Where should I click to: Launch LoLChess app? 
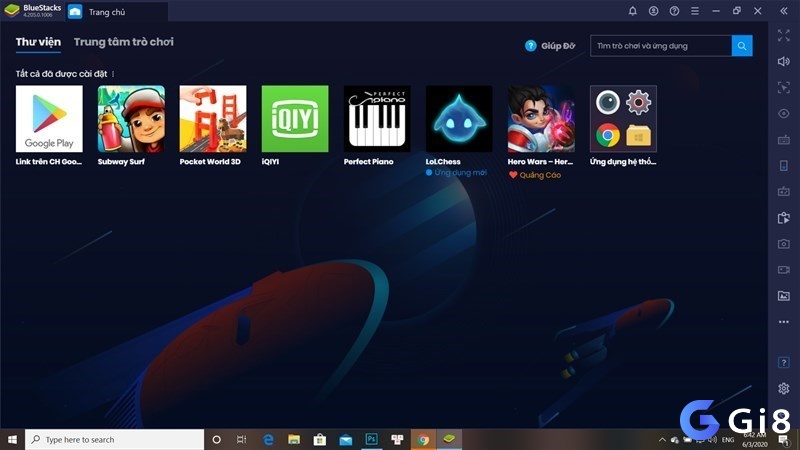459,119
